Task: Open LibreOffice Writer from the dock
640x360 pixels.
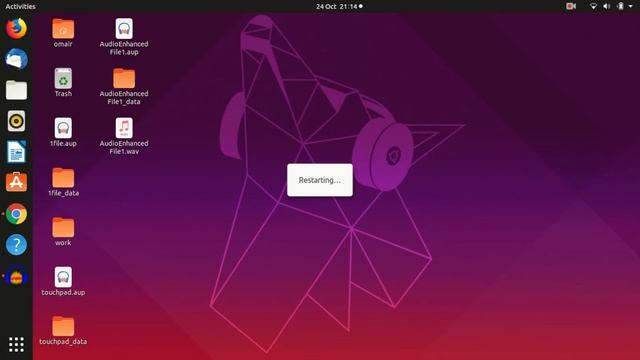Action: (16, 152)
